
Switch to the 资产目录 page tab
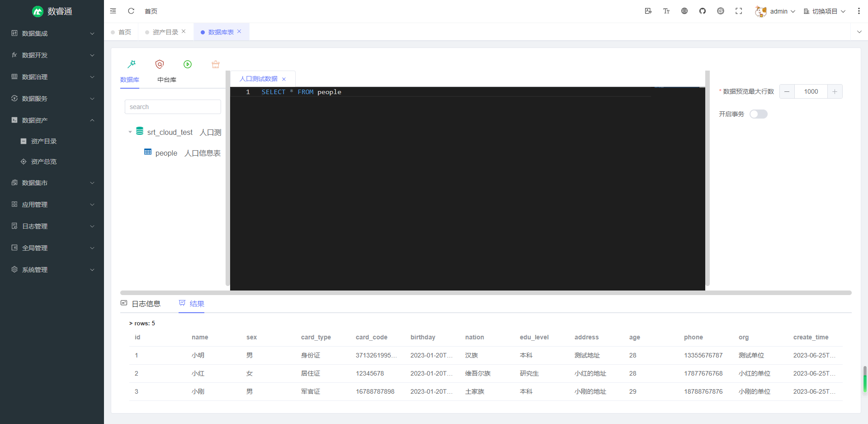(x=165, y=32)
